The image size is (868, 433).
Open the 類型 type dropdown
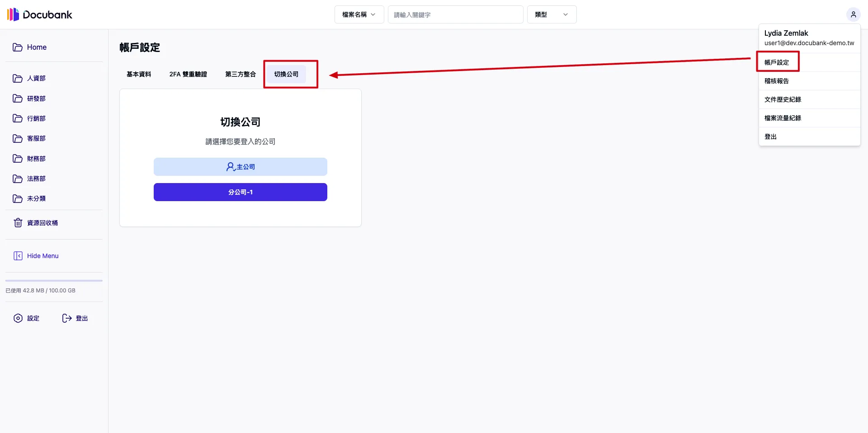551,14
